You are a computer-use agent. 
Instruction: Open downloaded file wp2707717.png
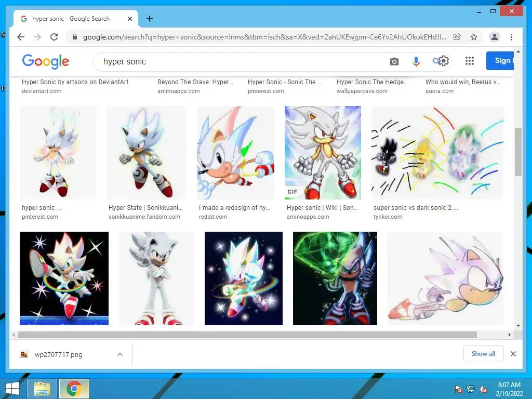click(58, 354)
